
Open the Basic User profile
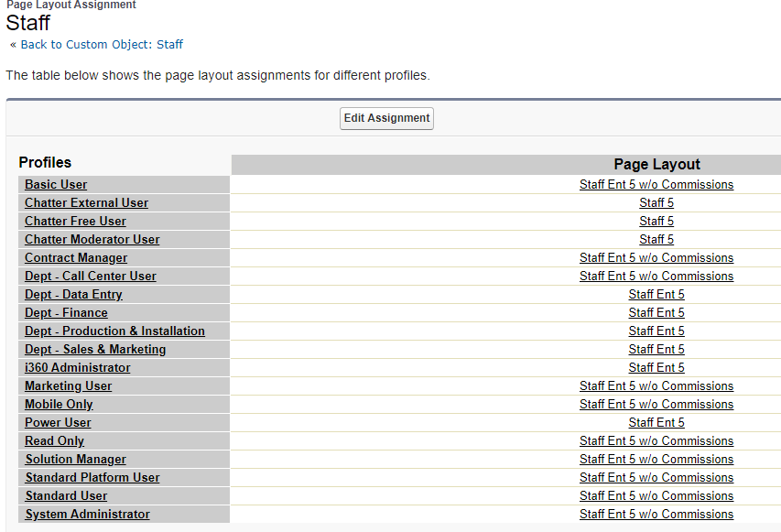56,184
